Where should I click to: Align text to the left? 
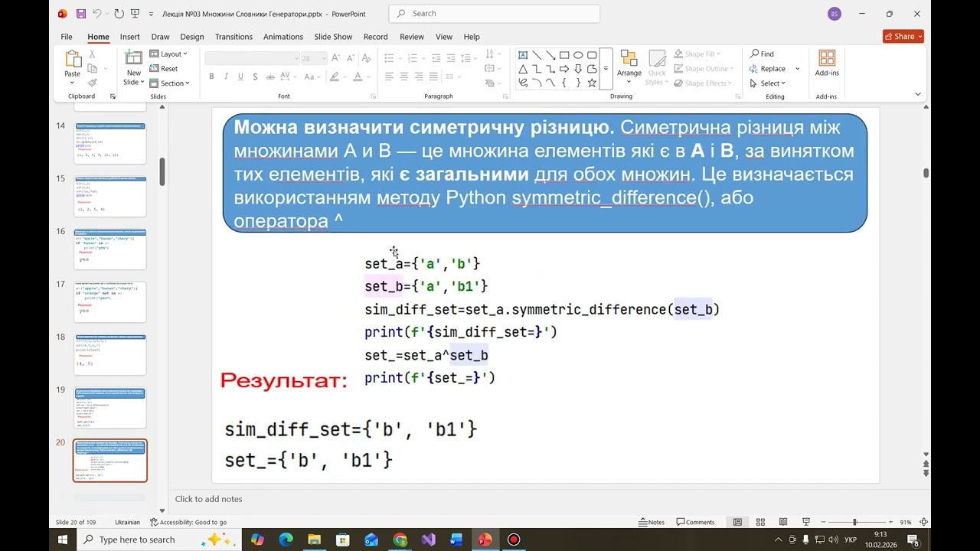(x=389, y=77)
